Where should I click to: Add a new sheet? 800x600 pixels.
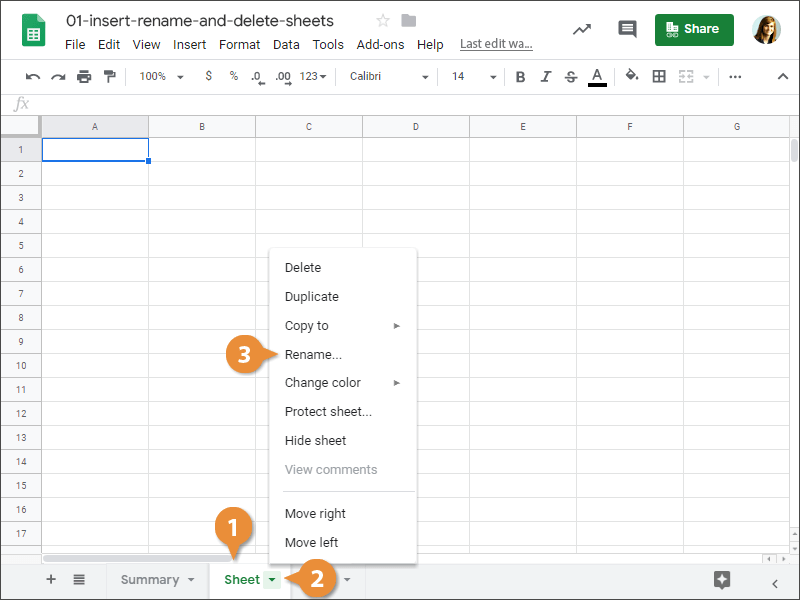click(51, 580)
